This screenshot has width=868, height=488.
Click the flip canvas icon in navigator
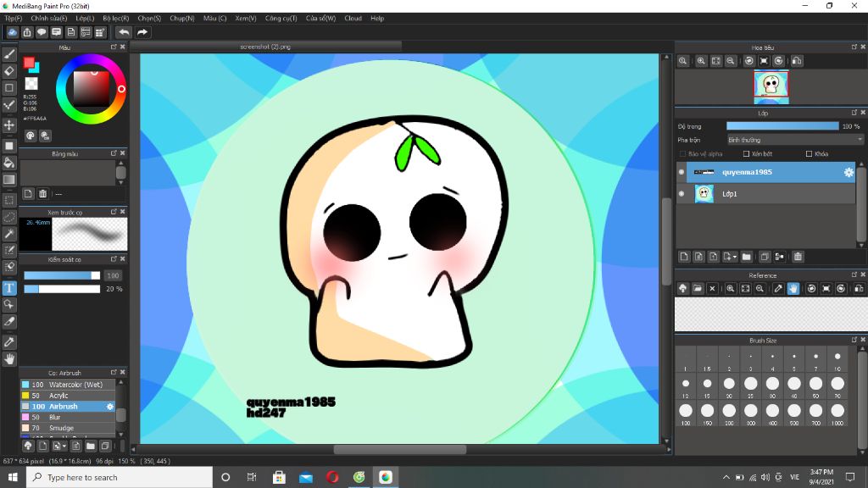point(797,61)
